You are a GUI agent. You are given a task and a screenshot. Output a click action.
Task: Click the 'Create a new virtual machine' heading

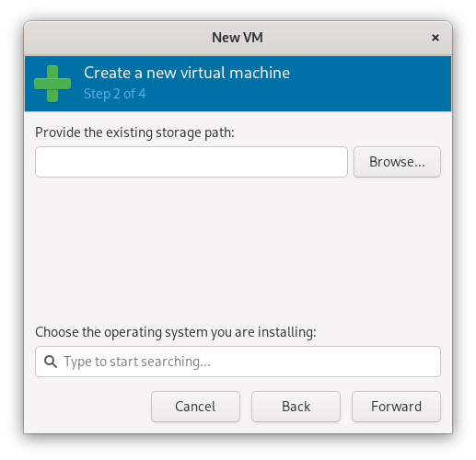point(187,73)
